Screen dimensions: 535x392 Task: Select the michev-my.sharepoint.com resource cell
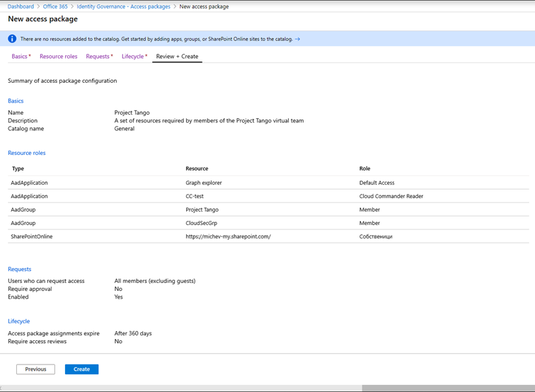click(x=229, y=236)
